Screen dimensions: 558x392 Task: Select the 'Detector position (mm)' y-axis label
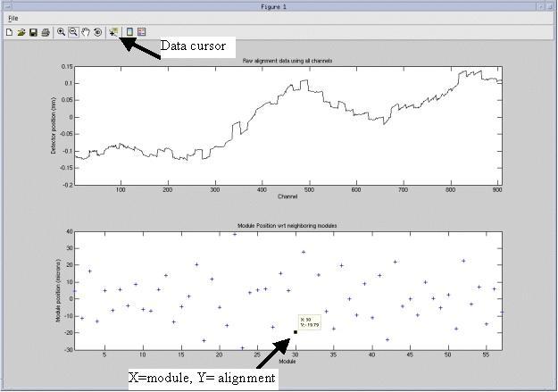[54, 126]
